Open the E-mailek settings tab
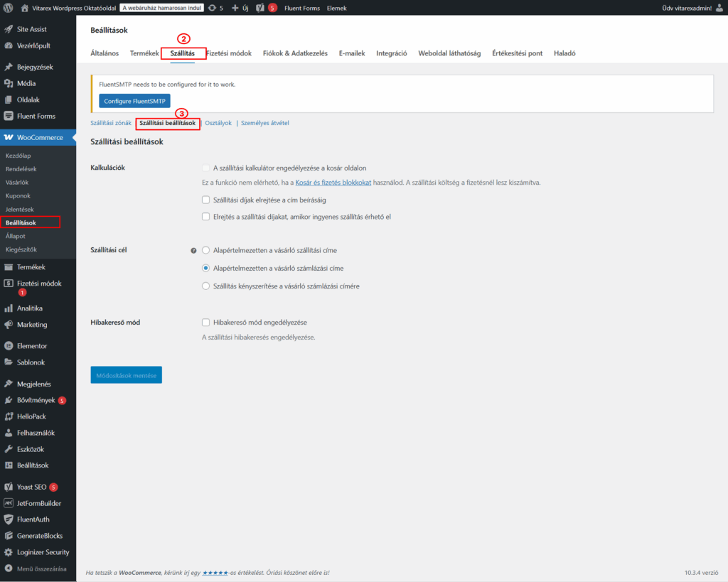 click(x=351, y=53)
